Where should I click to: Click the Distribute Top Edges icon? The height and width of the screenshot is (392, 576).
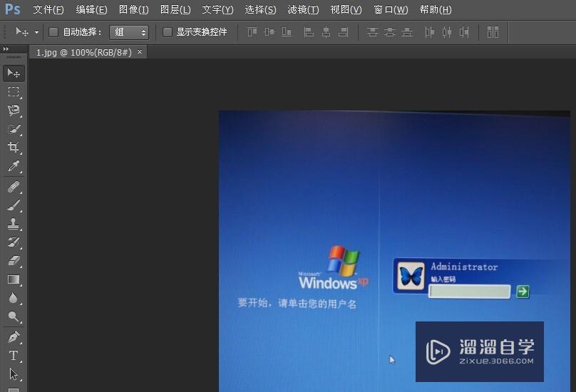pos(373,32)
